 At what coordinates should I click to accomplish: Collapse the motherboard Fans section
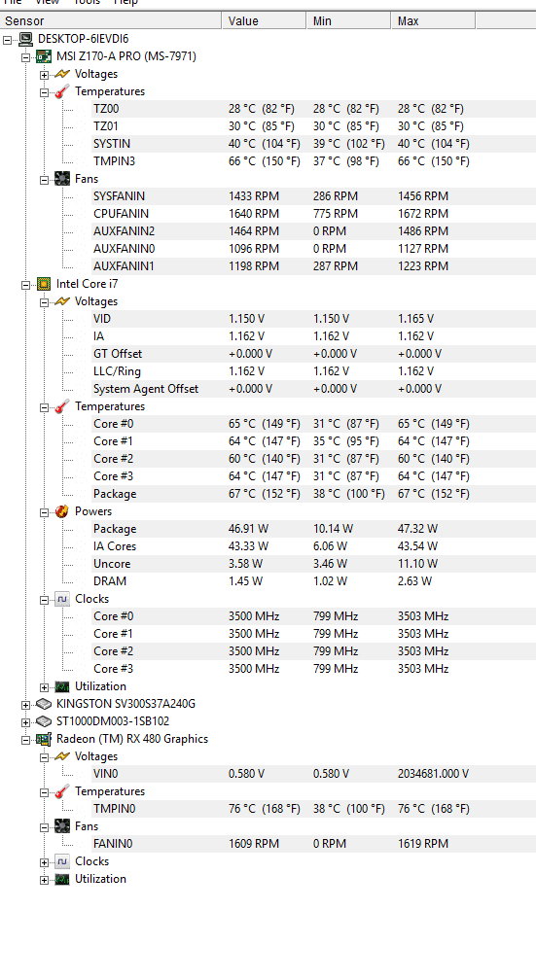44,180
